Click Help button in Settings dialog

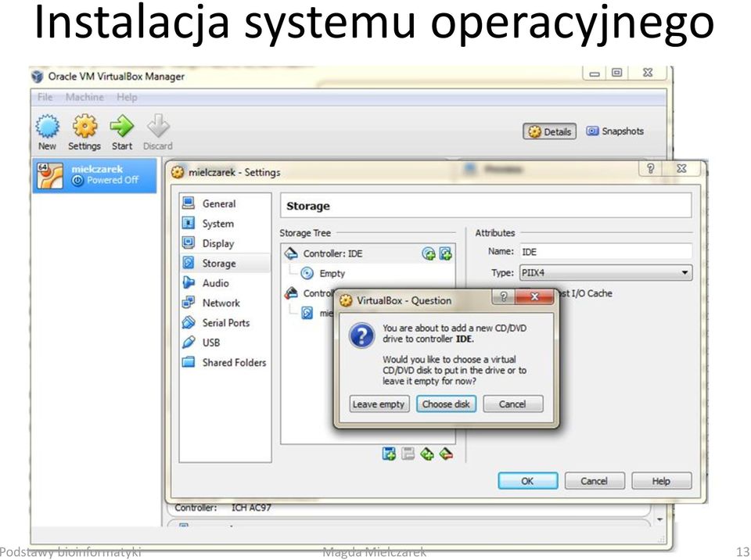662,480
